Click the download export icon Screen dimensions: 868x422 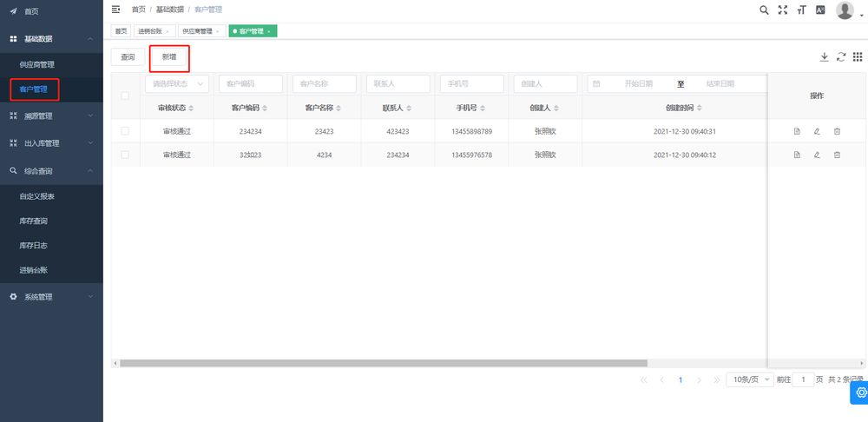(x=824, y=56)
